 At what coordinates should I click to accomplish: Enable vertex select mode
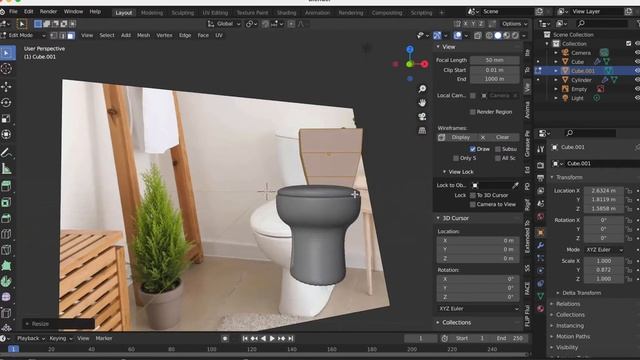(53, 36)
